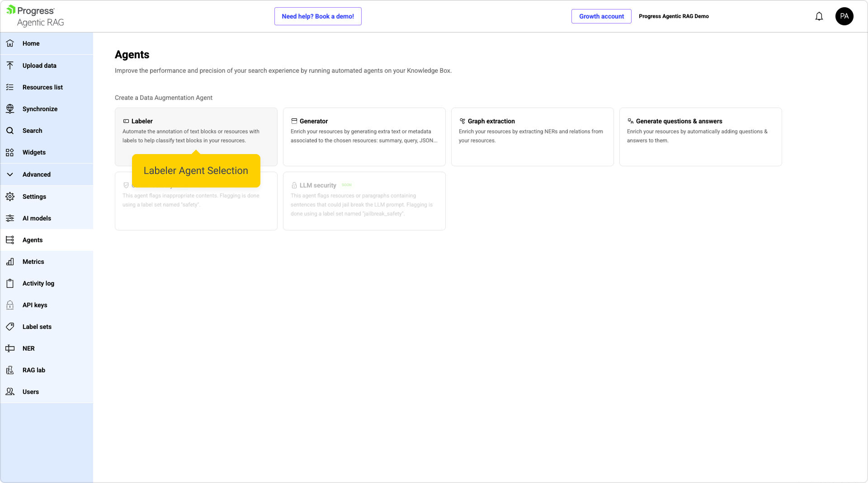Click the Upload data arrow icon
868x483 pixels.
10,66
